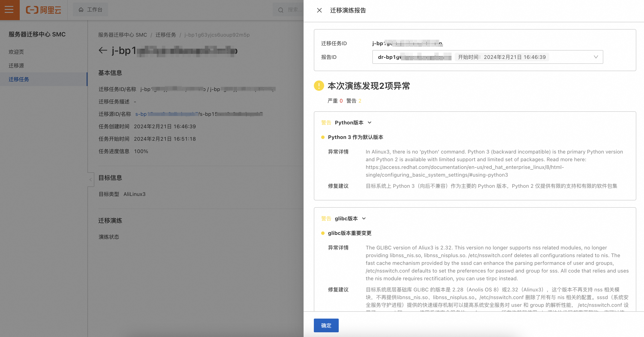Close the 迁移演练报告 drawer
Viewport: 644px width, 337px height.
pos(319,10)
